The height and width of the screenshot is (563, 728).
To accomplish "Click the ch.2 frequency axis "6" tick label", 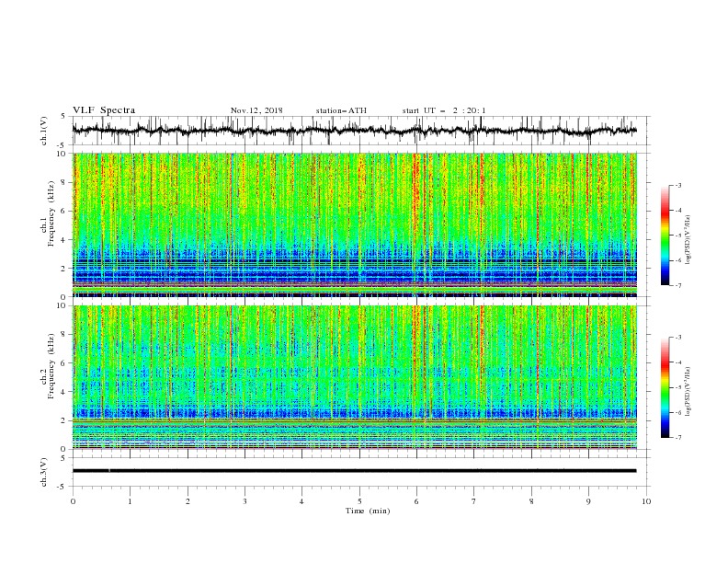I will pyautogui.click(x=64, y=363).
